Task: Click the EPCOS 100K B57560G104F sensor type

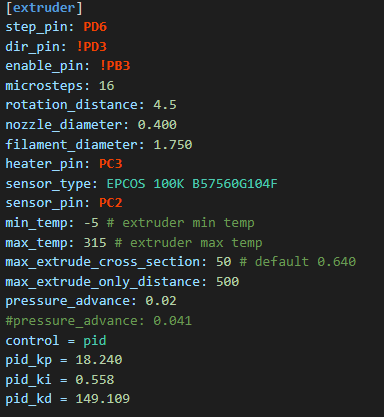Action: (x=192, y=184)
